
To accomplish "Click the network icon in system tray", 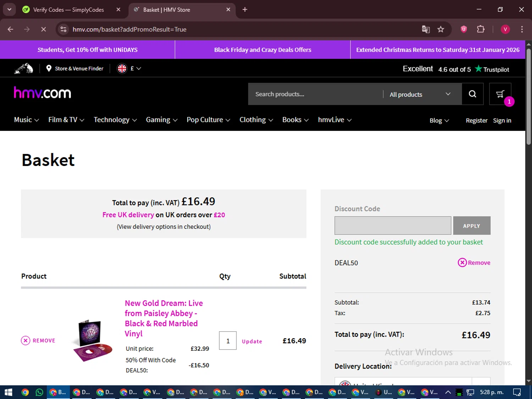I will point(470,392).
